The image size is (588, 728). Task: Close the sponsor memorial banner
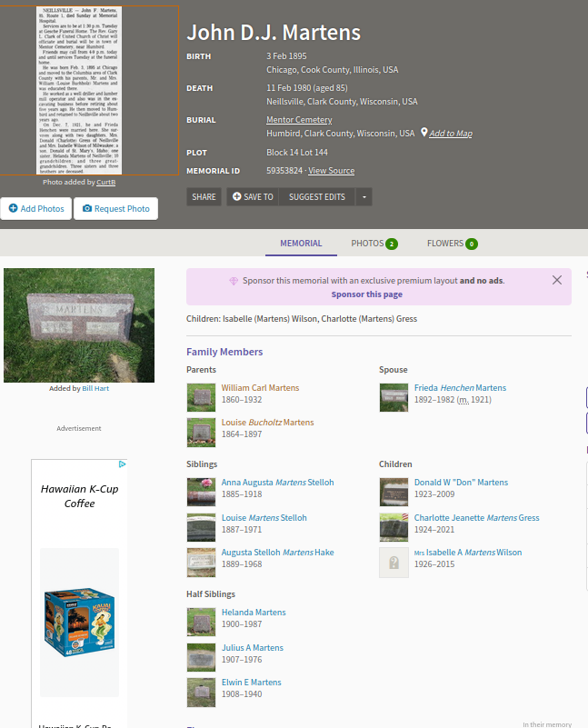557,281
